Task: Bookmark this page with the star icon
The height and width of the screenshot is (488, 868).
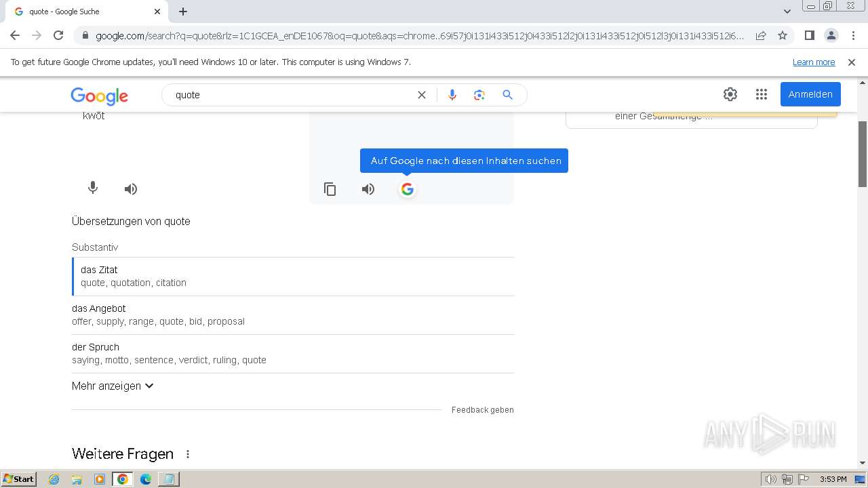Action: [x=783, y=35]
